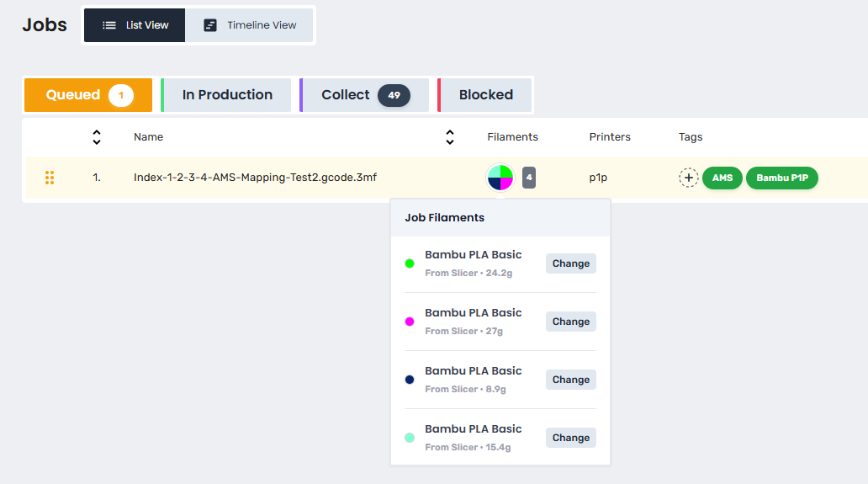This screenshot has width=868, height=484.
Task: Grab the orange drag handle of job 1
Action: coord(50,178)
